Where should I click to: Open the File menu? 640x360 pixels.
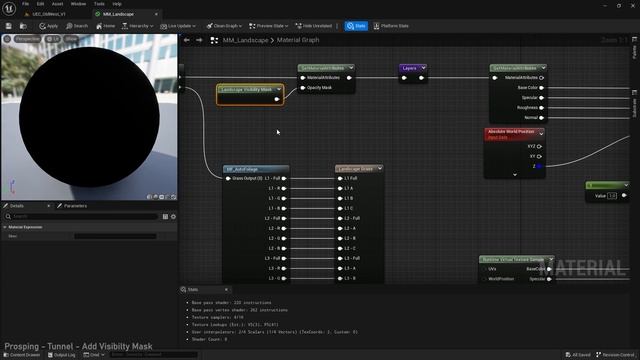click(x=25, y=4)
